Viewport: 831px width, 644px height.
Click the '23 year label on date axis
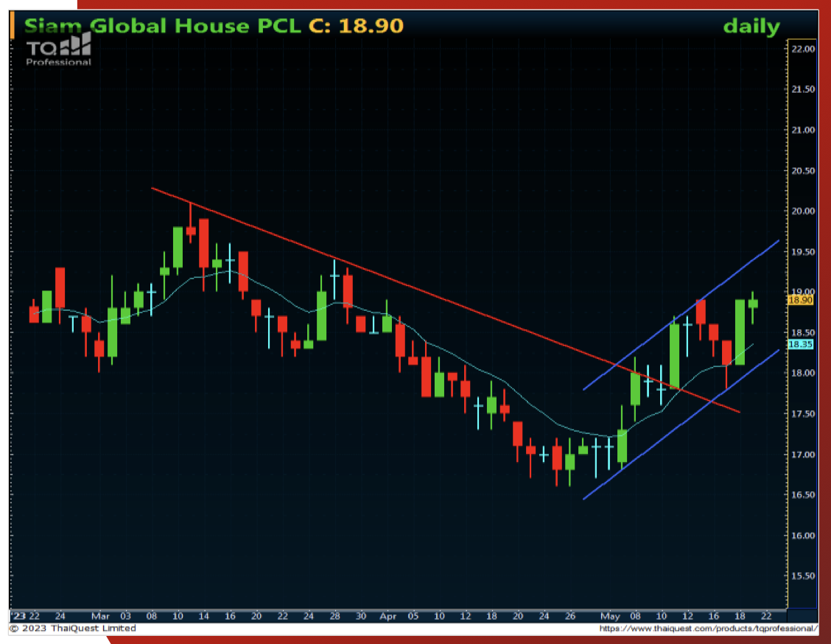click(18, 616)
